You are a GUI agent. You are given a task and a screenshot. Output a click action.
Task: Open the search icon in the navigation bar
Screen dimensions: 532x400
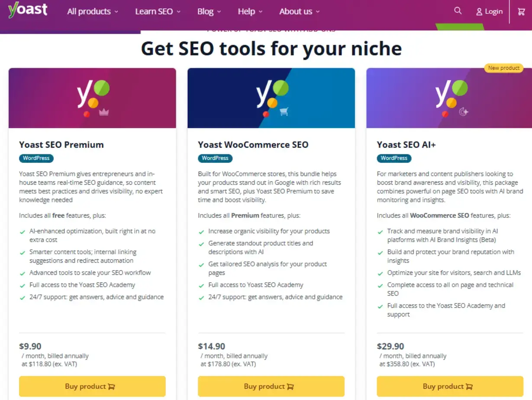click(458, 11)
